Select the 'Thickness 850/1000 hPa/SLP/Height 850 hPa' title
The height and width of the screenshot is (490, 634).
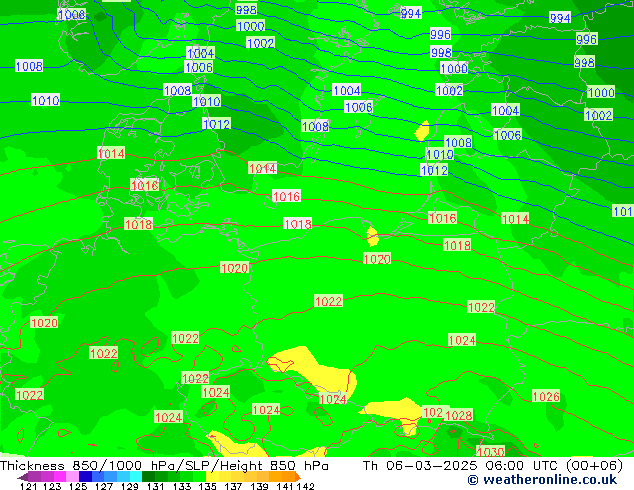tap(164, 466)
